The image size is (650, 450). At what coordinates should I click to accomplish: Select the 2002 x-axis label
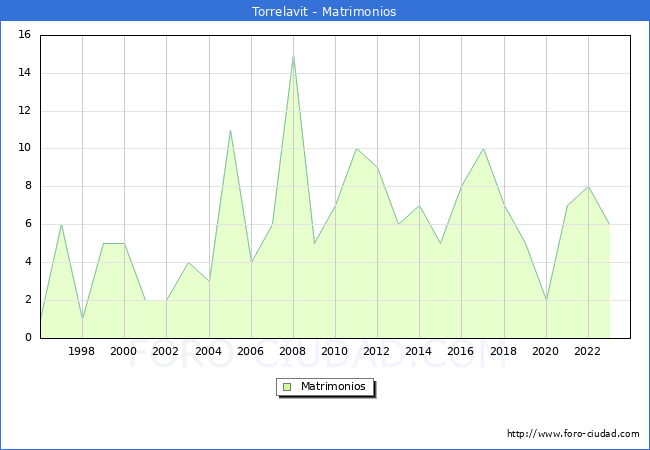(x=165, y=351)
